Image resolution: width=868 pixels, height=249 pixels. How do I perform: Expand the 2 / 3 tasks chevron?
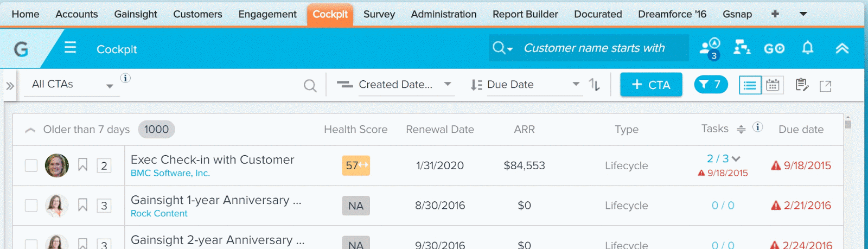tap(736, 159)
